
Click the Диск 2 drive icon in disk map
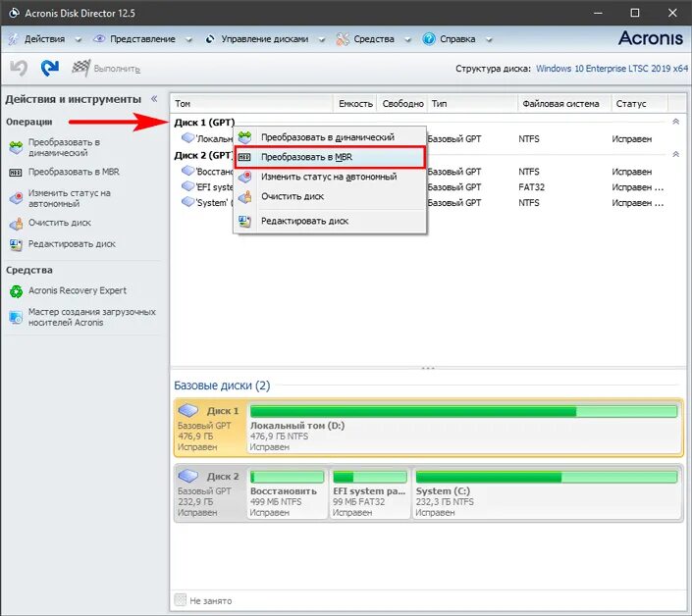tap(188, 476)
